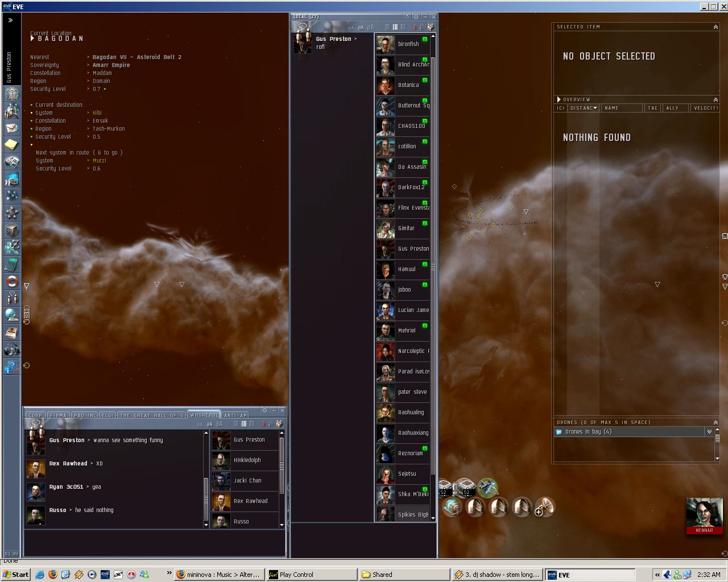Open People and Places sidebar icon
The height and width of the screenshot is (582, 728).
tap(12, 110)
